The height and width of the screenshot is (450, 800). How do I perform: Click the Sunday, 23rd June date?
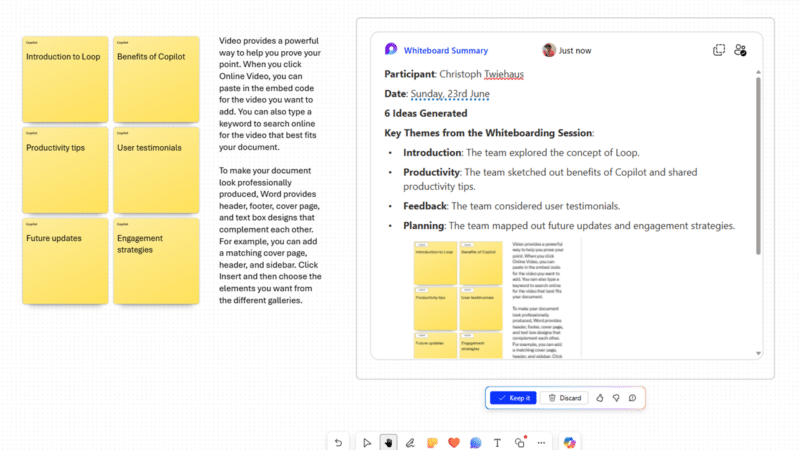(450, 94)
